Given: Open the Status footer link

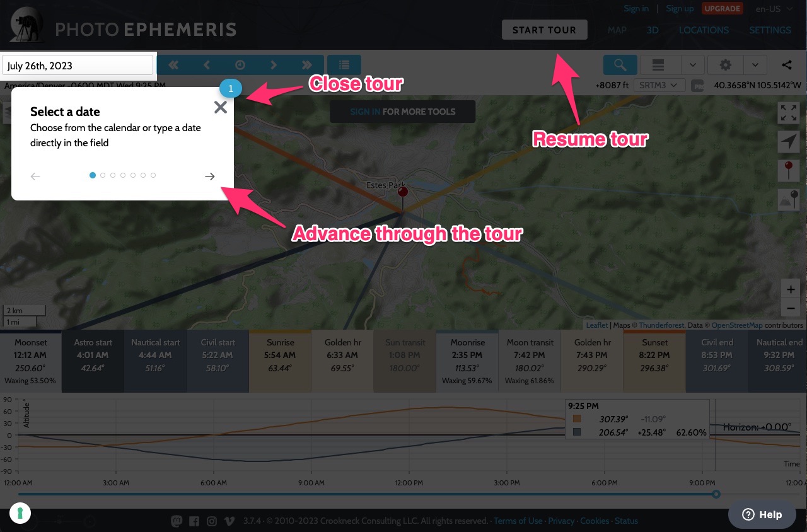Looking at the screenshot, I should [626, 521].
